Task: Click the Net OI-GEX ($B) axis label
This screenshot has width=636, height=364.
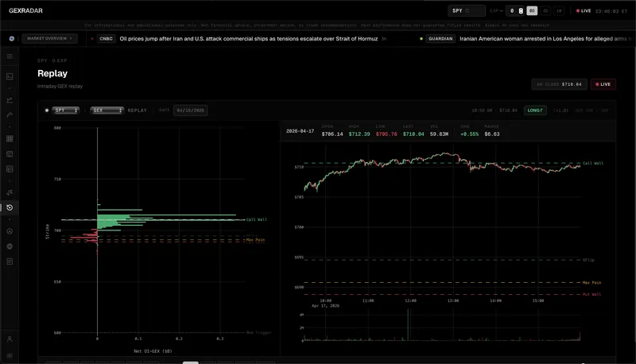Action: coord(153,351)
